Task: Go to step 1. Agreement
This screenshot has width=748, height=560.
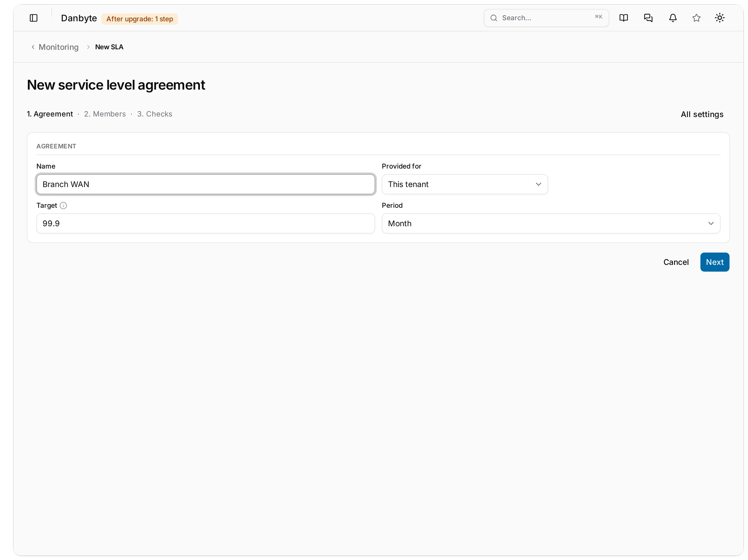Action: [x=50, y=114]
